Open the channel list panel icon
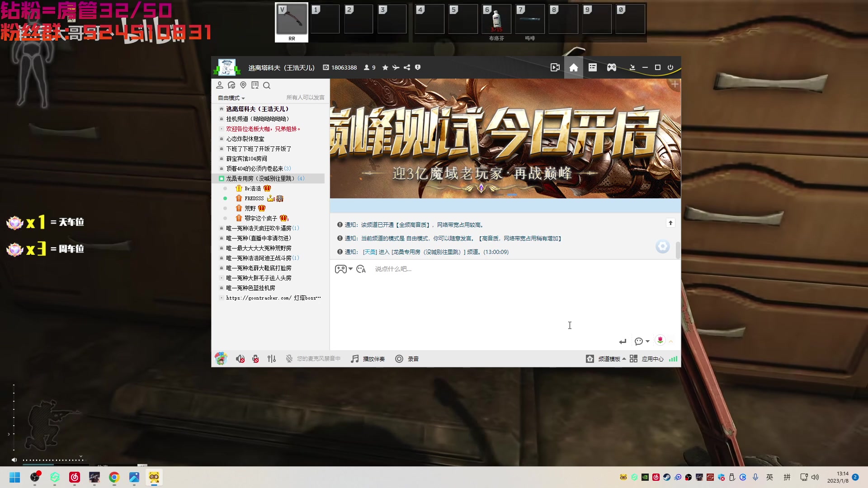 tap(593, 67)
